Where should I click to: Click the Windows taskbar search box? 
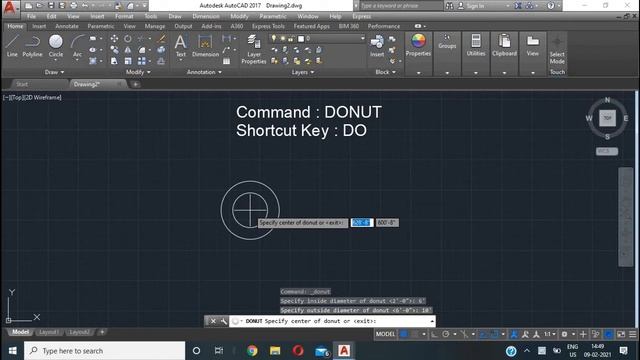coord(104,351)
